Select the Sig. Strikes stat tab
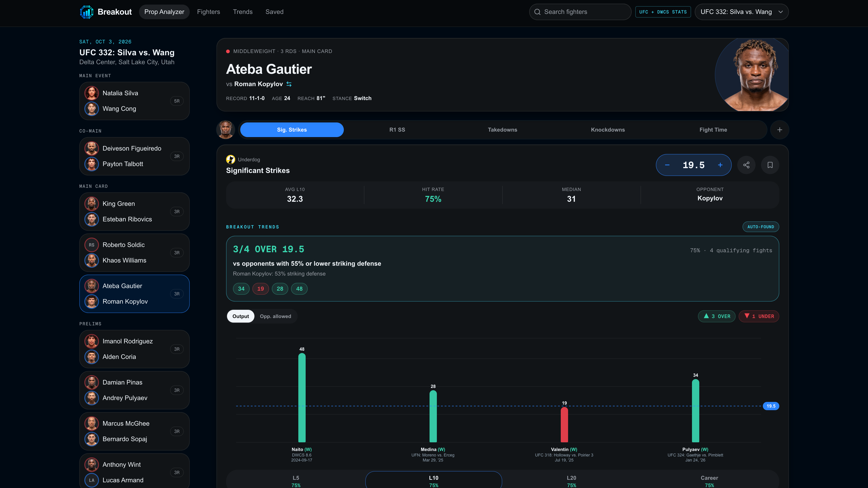 click(292, 130)
